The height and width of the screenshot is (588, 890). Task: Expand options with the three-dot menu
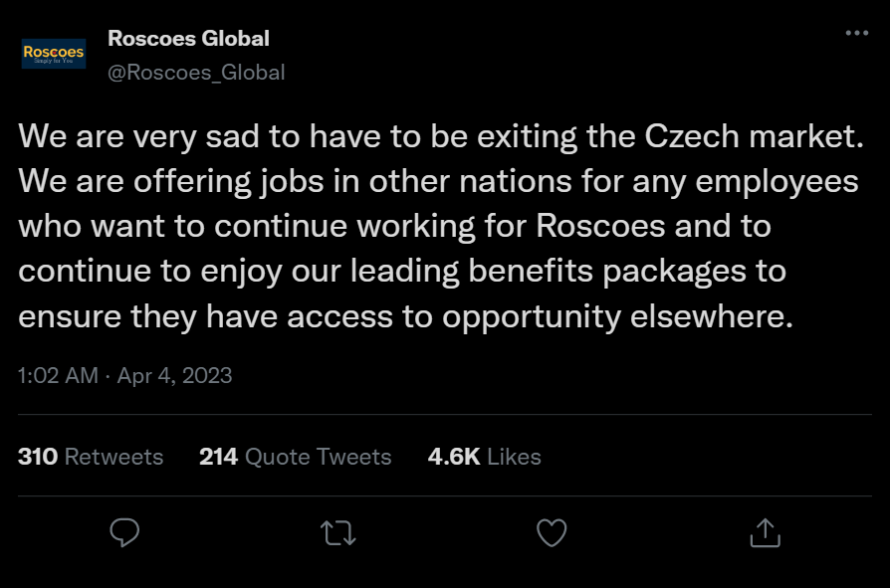click(x=857, y=32)
